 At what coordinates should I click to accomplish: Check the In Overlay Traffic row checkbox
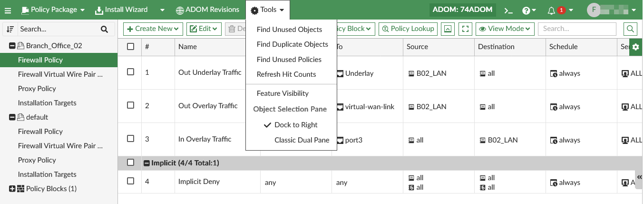[x=131, y=139]
